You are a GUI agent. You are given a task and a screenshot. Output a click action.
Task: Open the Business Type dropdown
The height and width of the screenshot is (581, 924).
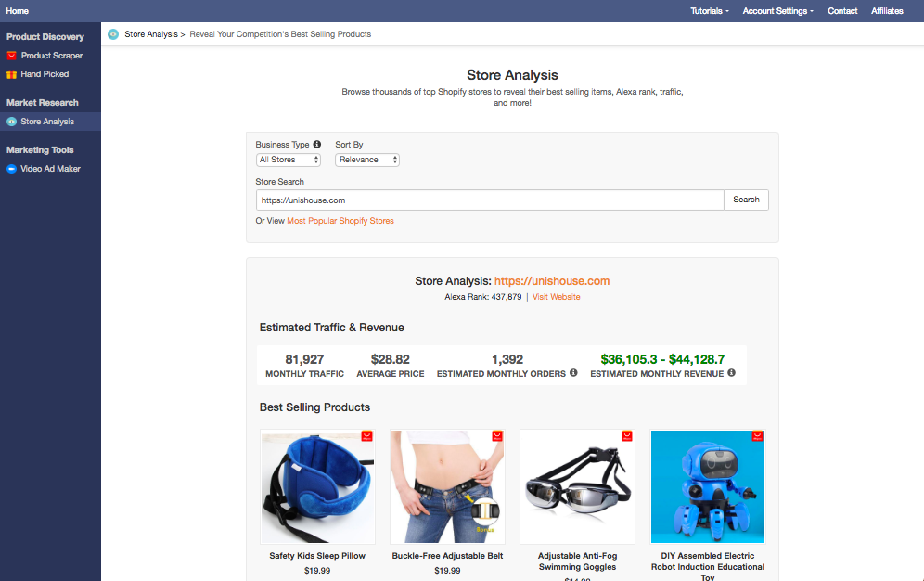pyautogui.click(x=288, y=159)
